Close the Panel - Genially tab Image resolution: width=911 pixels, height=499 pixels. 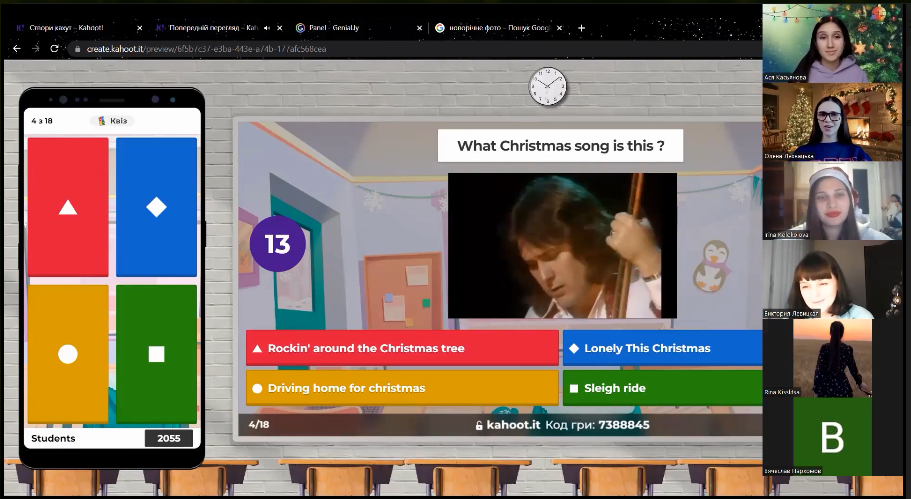tap(419, 28)
